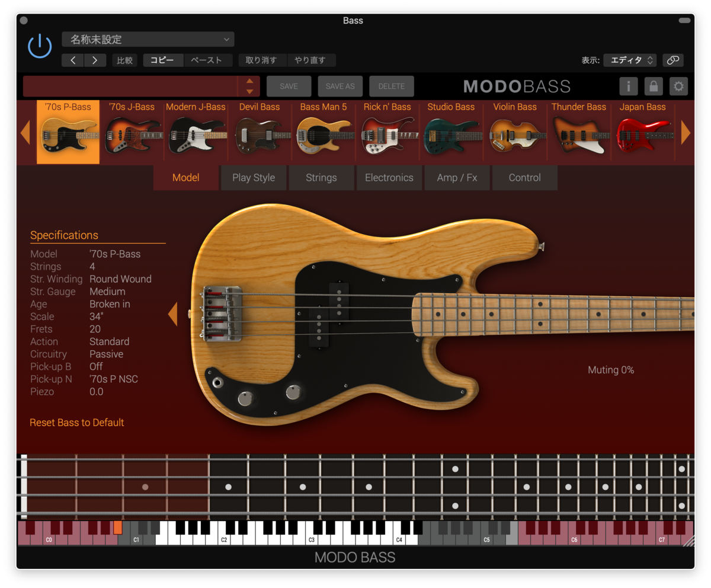
Task: Click the orange arrow left of bass body
Action: tap(172, 314)
